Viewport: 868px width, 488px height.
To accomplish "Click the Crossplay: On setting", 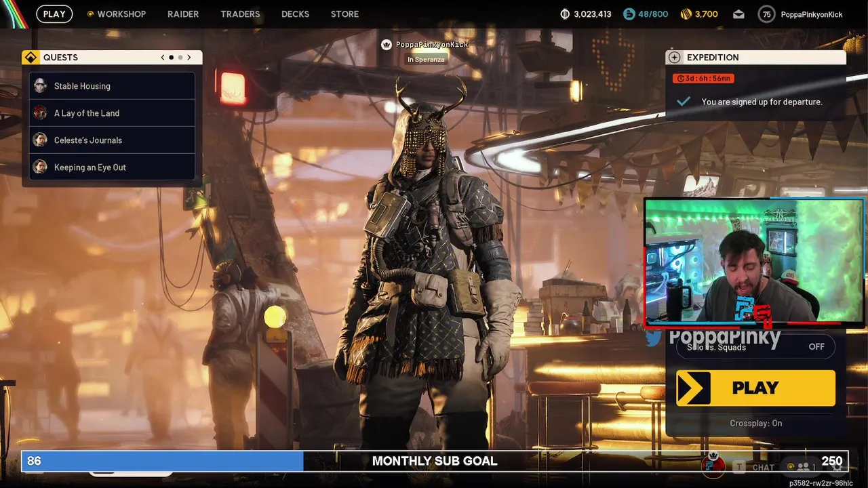I will tap(756, 423).
